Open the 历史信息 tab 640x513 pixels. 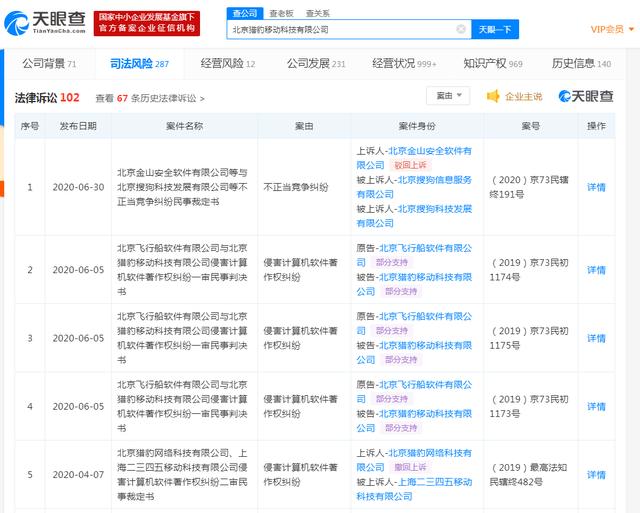coord(581,64)
